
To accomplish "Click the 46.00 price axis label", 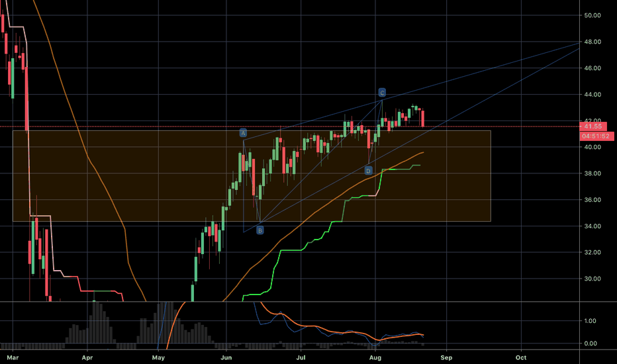I will coord(593,68).
